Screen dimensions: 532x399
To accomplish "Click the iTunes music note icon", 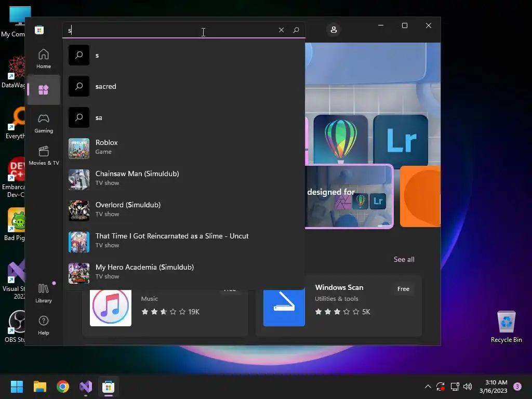I will tap(111, 307).
